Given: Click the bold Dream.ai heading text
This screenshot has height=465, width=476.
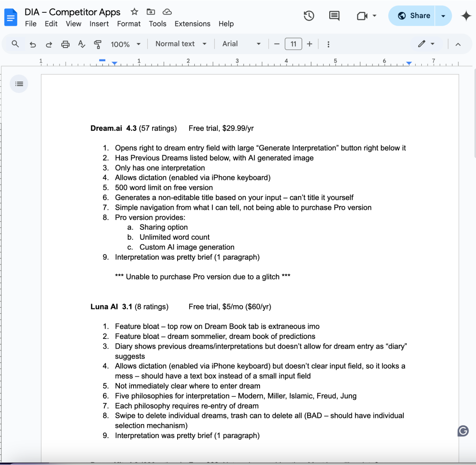Looking at the screenshot, I should coord(106,128).
